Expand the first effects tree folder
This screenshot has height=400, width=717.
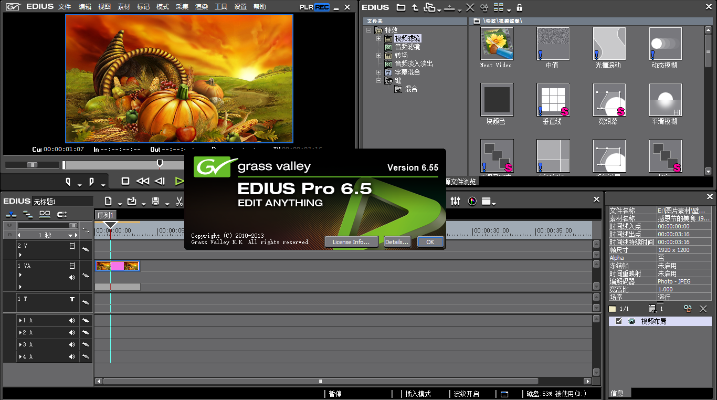(x=378, y=38)
